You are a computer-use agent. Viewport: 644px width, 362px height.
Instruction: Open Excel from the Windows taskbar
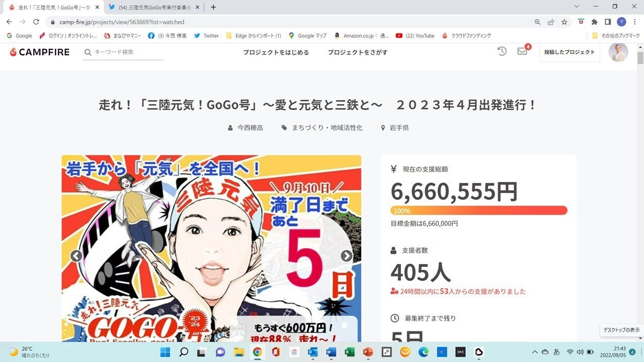[x=349, y=352]
